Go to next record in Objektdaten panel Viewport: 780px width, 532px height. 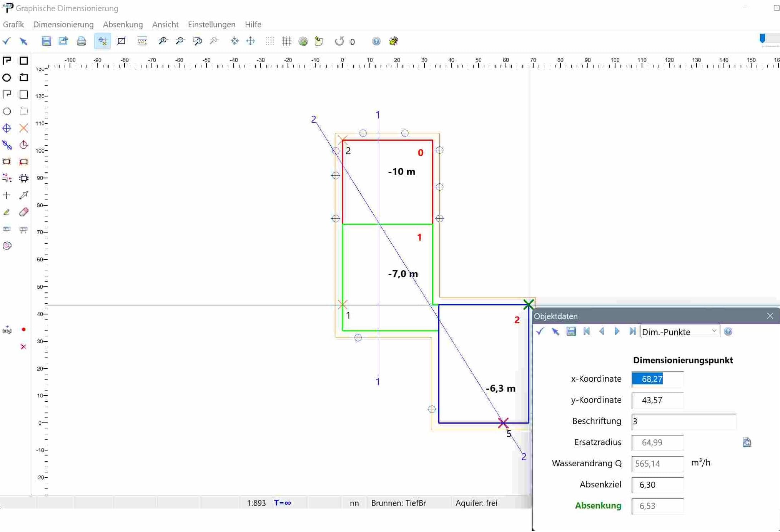(617, 331)
